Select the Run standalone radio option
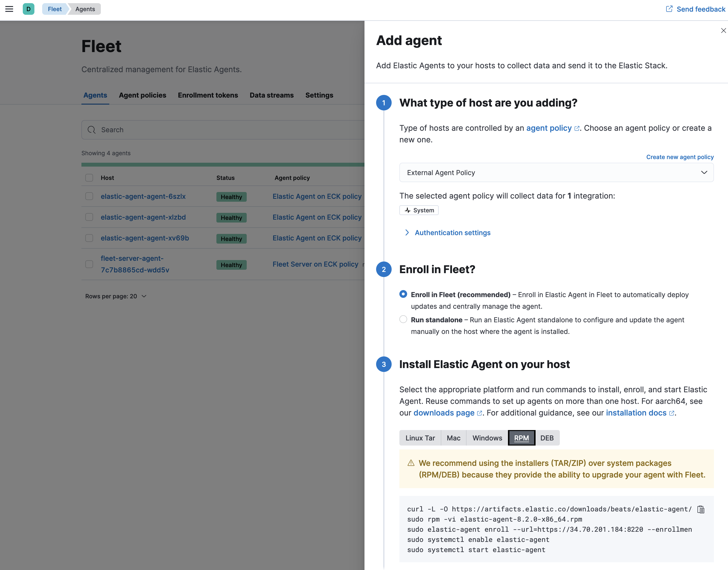The image size is (728, 570). click(x=403, y=319)
